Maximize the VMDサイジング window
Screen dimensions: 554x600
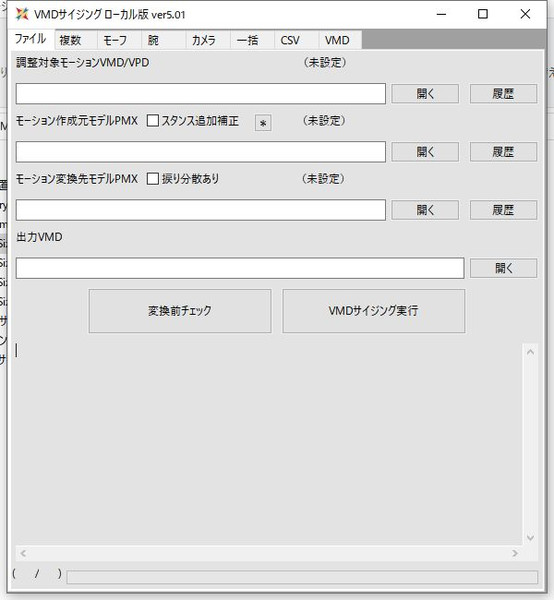pyautogui.click(x=483, y=15)
